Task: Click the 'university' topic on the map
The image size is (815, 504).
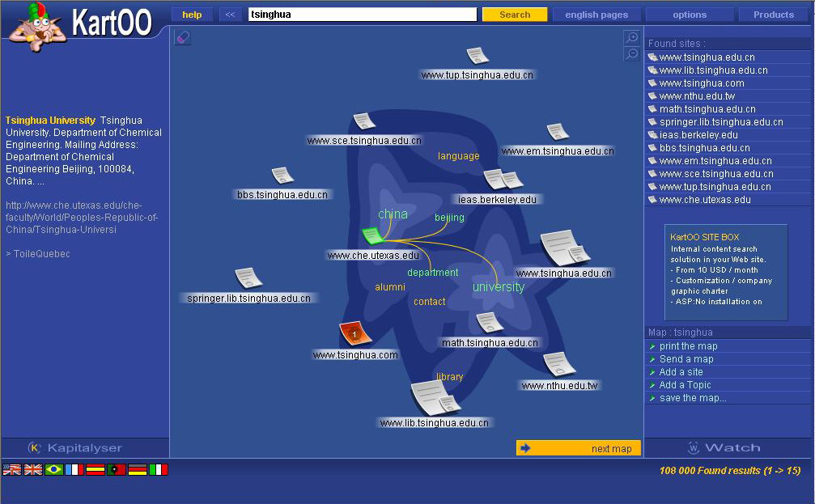Action: coord(499,287)
